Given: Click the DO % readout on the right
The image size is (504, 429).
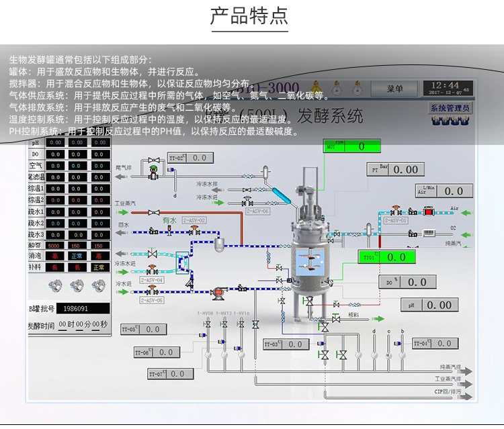Looking at the screenshot, I should point(408,282).
